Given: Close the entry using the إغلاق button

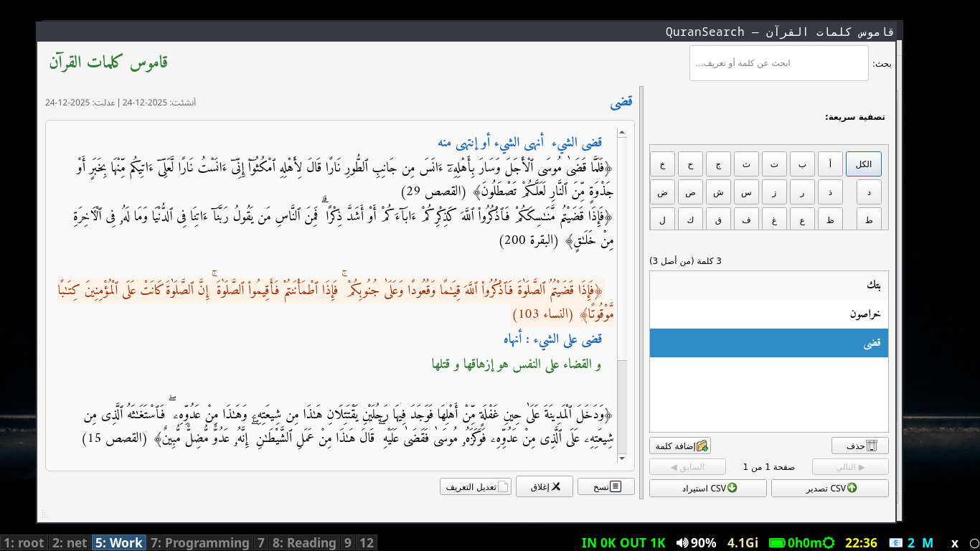Looking at the screenshot, I should click(x=544, y=486).
